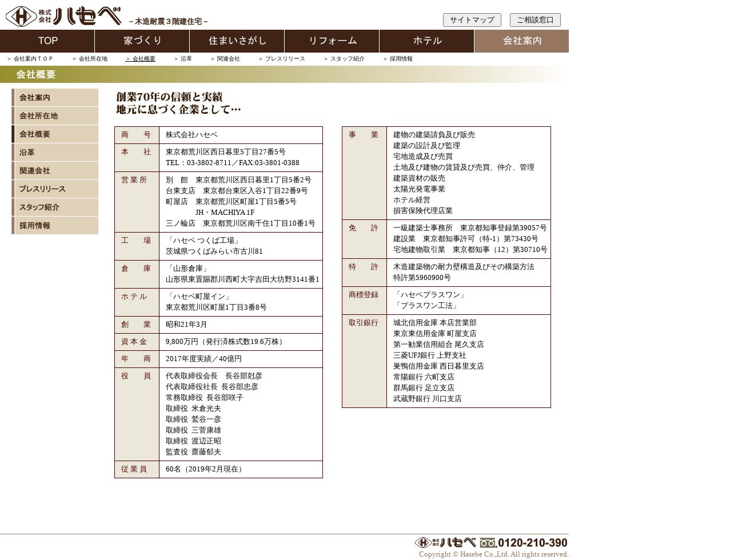Click the 東京都荒川区西日暮里5丁目27番5号 address
Screen dimensions: 734x560
pyautogui.click(x=226, y=152)
